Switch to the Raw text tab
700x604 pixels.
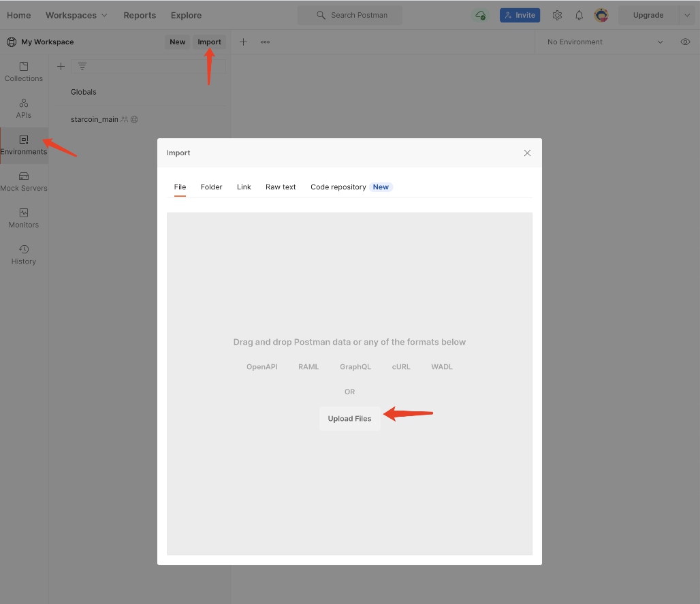[281, 187]
